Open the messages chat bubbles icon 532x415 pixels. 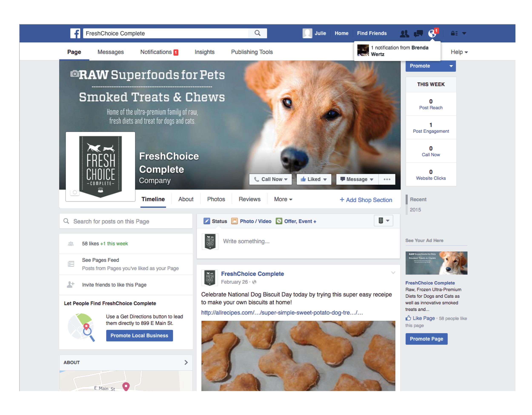418,33
